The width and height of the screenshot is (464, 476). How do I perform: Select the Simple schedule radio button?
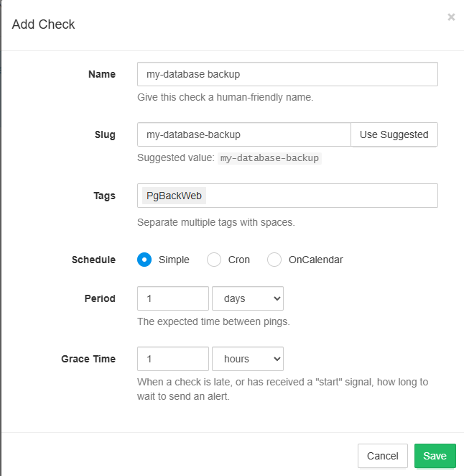coord(144,260)
